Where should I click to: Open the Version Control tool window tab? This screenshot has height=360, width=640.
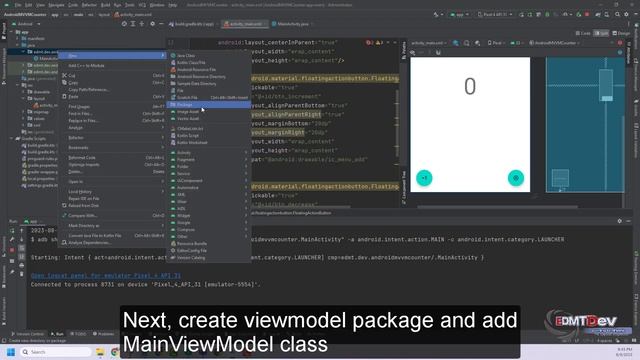pyautogui.click(x=28, y=334)
